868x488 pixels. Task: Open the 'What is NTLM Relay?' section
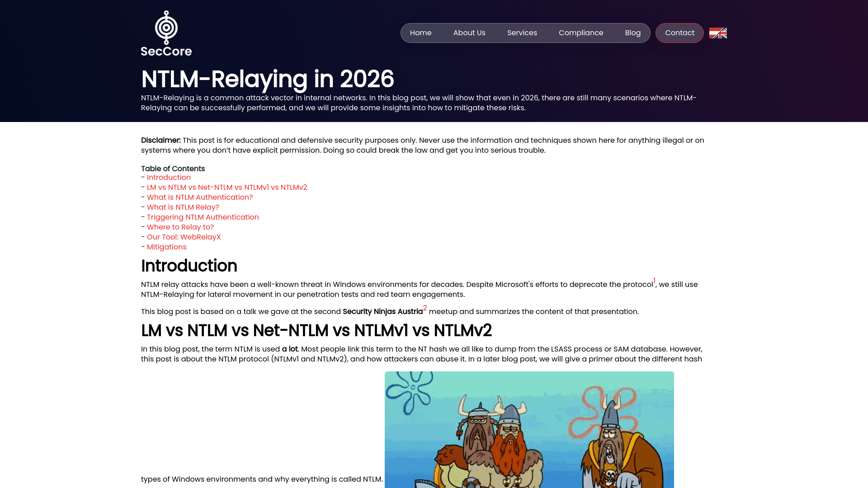pos(183,207)
